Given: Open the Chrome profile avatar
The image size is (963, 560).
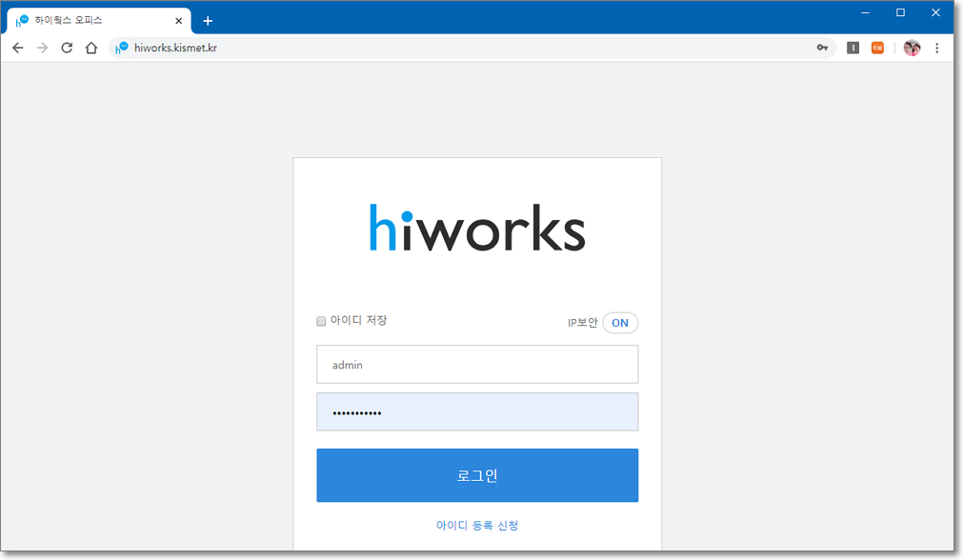Looking at the screenshot, I should [x=912, y=48].
